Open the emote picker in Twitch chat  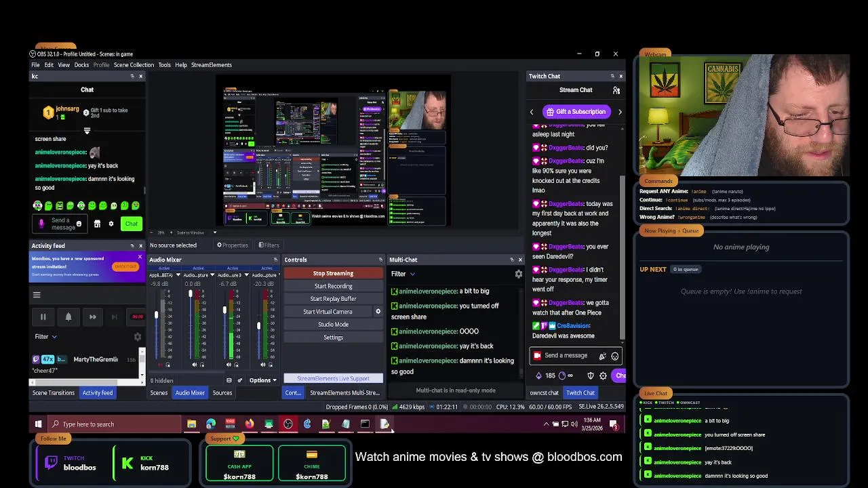615,356
